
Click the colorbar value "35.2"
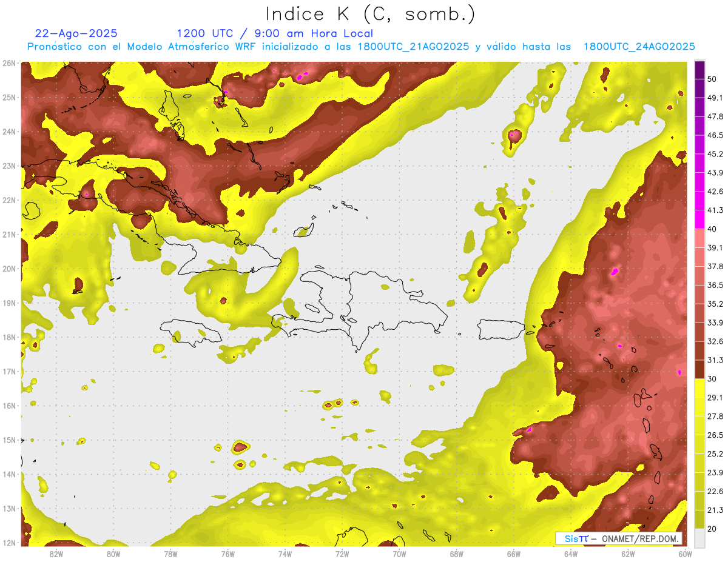tap(715, 304)
